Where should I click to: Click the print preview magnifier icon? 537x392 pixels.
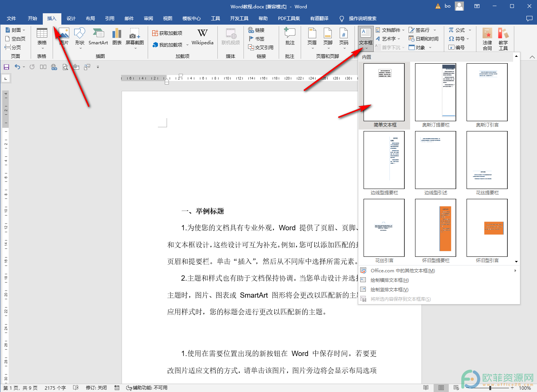click(65, 67)
